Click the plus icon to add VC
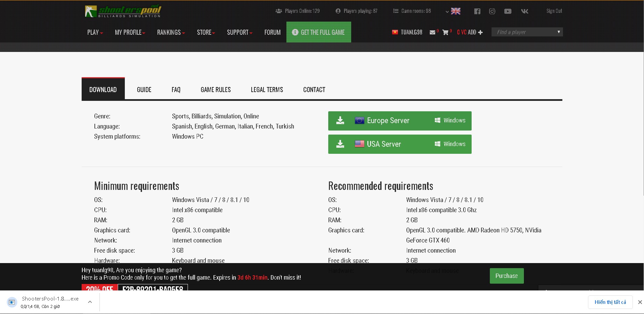 pyautogui.click(x=480, y=32)
